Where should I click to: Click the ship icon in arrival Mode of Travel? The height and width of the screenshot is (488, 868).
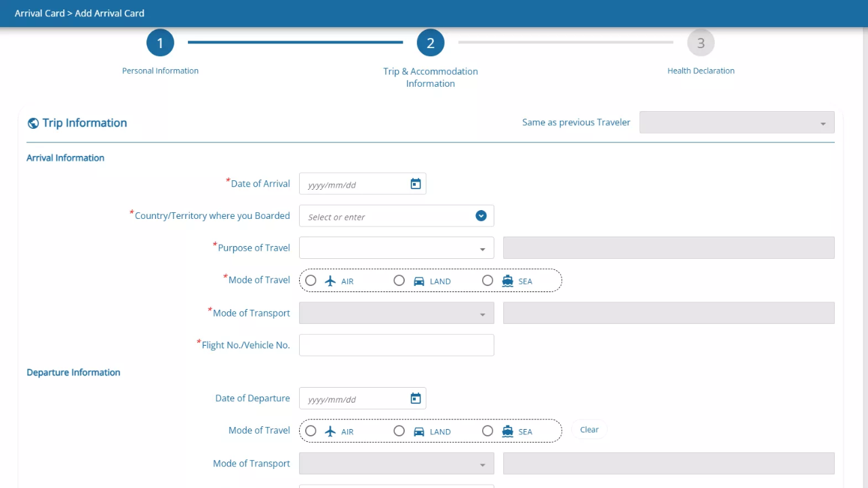[x=507, y=281]
